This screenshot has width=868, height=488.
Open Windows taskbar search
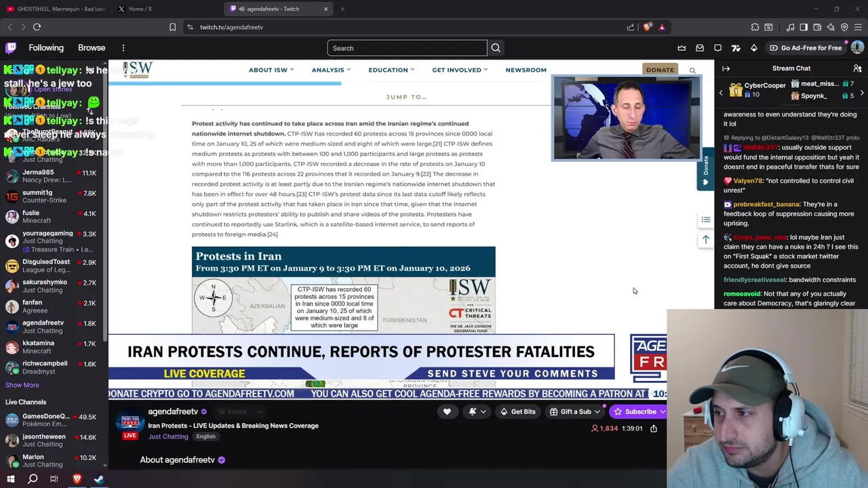coord(33,479)
